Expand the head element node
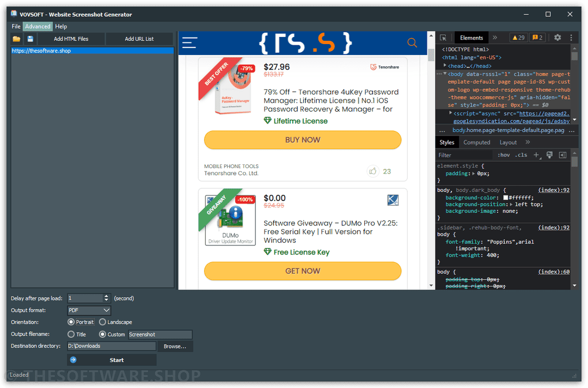 point(445,66)
